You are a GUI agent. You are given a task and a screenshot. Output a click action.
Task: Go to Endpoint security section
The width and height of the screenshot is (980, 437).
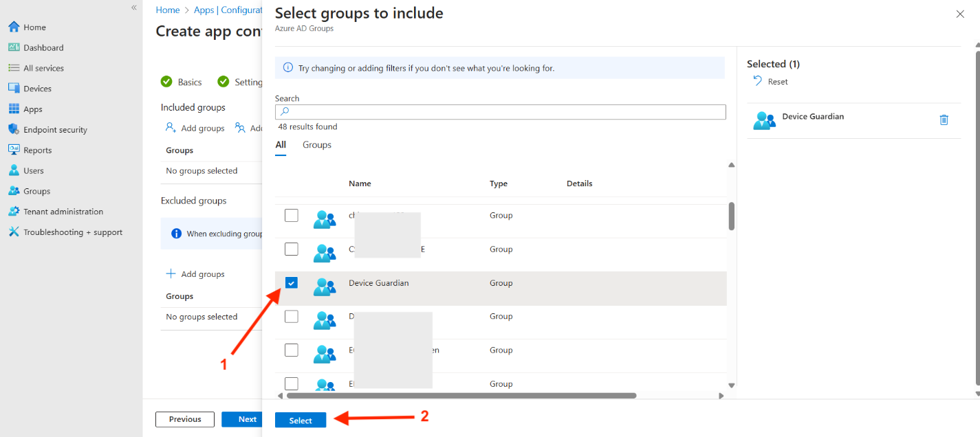(55, 130)
